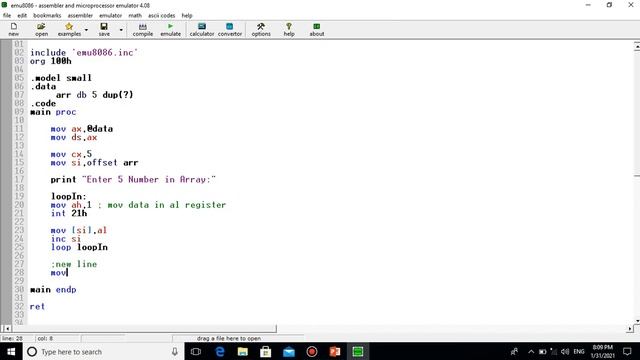Open File Explorer from the taskbar
This screenshot has width=640, height=360.
point(243,351)
